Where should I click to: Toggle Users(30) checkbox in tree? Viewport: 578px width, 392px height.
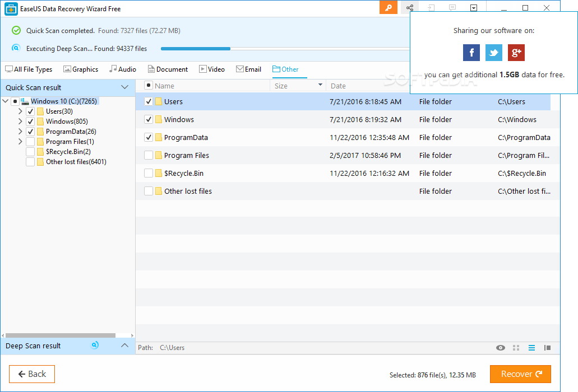pos(31,111)
